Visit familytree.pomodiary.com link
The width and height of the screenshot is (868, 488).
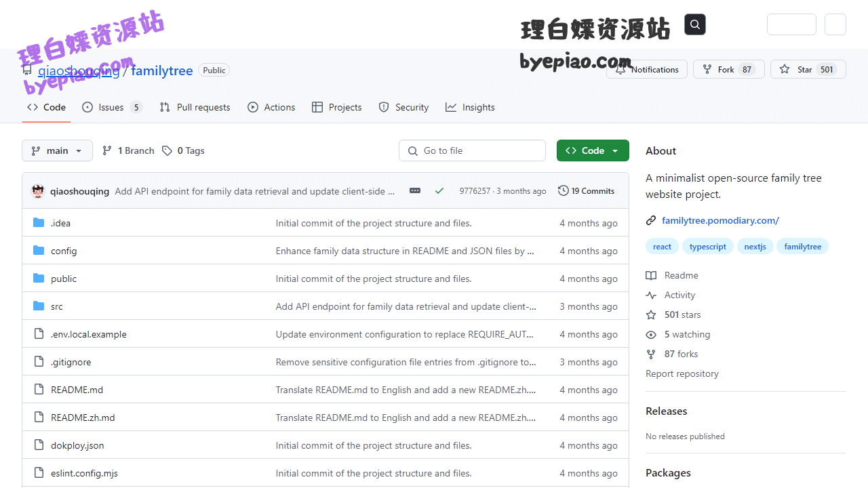(x=720, y=220)
